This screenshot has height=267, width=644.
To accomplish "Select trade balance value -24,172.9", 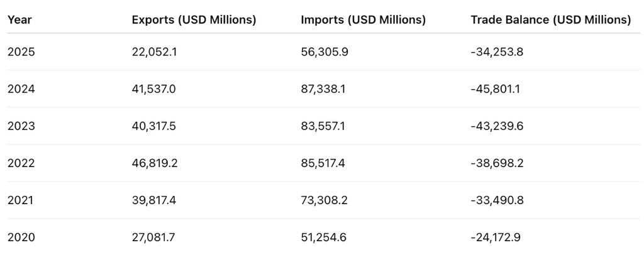I will (x=496, y=237).
